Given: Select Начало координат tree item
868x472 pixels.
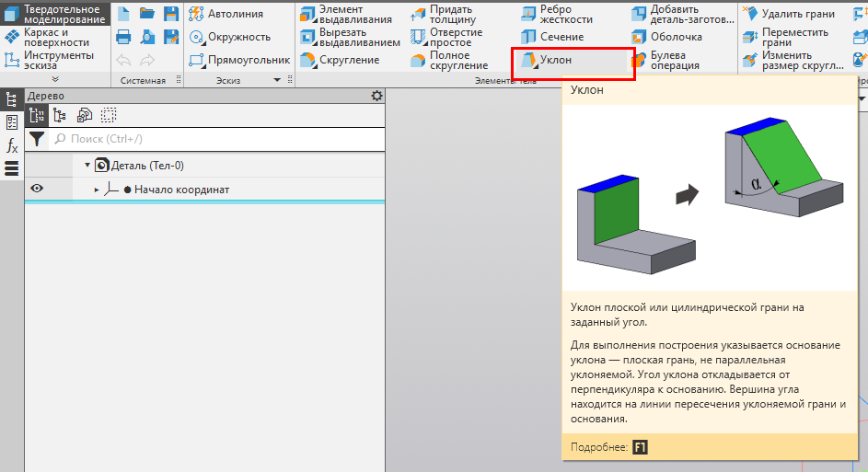Looking at the screenshot, I should (x=181, y=190).
